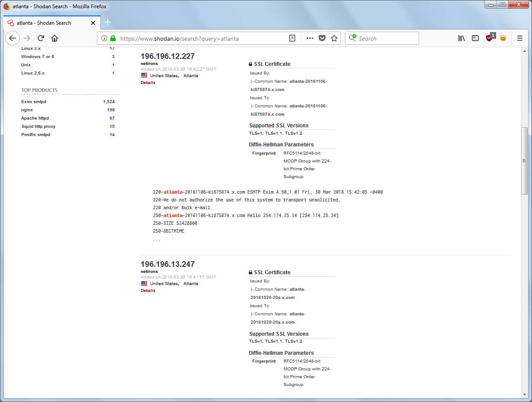Click the added date 2018-03-30 19:41:51 GMT
The height and width of the screenshot is (402, 532).
click(x=178, y=277)
